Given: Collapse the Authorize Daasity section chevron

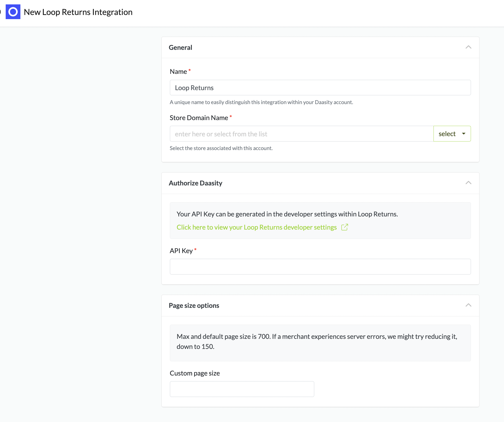Looking at the screenshot, I should pyautogui.click(x=468, y=183).
